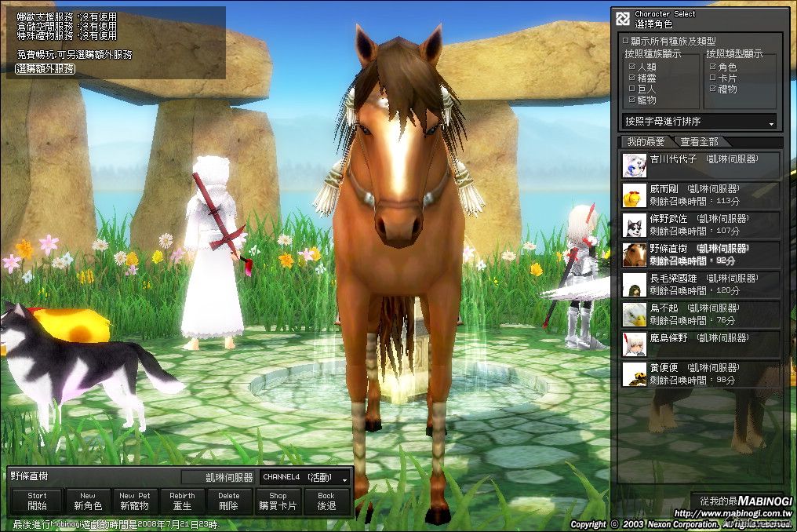This screenshot has height=532, width=797.
Task: Click the 選購額外服務 button
Action: click(45, 69)
